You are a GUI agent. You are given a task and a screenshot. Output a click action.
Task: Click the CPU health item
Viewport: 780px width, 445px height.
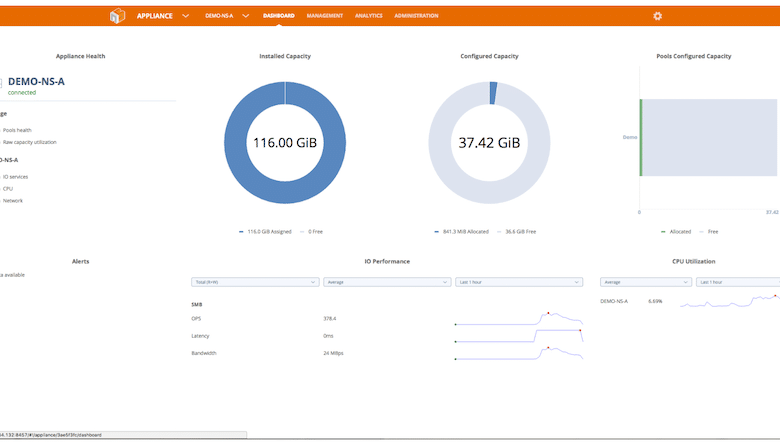tap(8, 189)
